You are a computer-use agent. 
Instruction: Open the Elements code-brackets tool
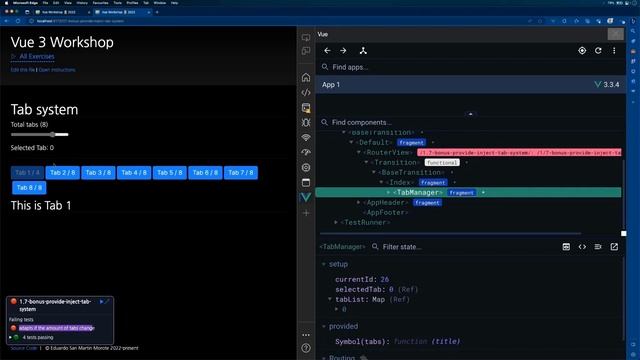coord(306,93)
